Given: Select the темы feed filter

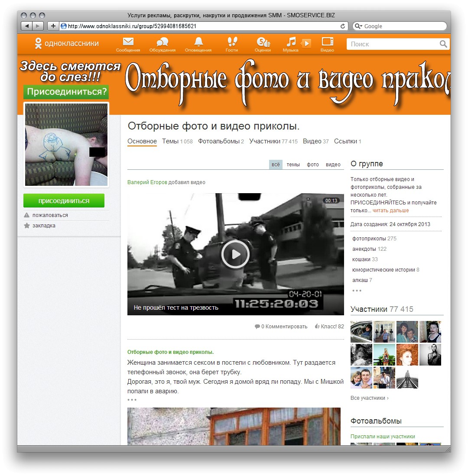Looking at the screenshot, I should tap(293, 165).
